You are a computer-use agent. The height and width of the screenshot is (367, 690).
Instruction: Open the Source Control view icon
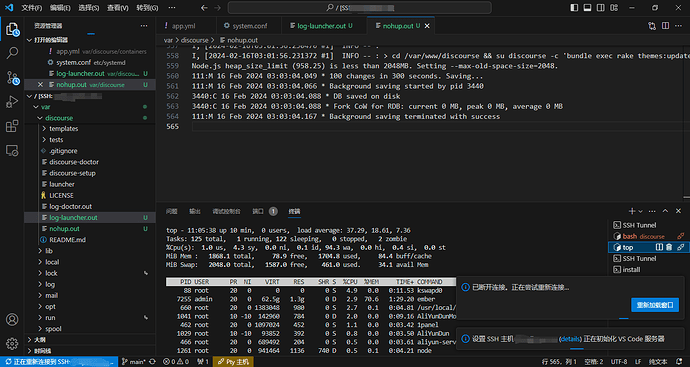12,78
